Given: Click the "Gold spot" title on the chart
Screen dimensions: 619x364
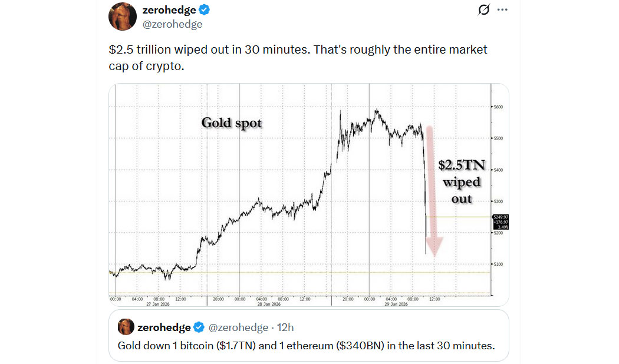Looking at the screenshot, I should click(x=231, y=123).
